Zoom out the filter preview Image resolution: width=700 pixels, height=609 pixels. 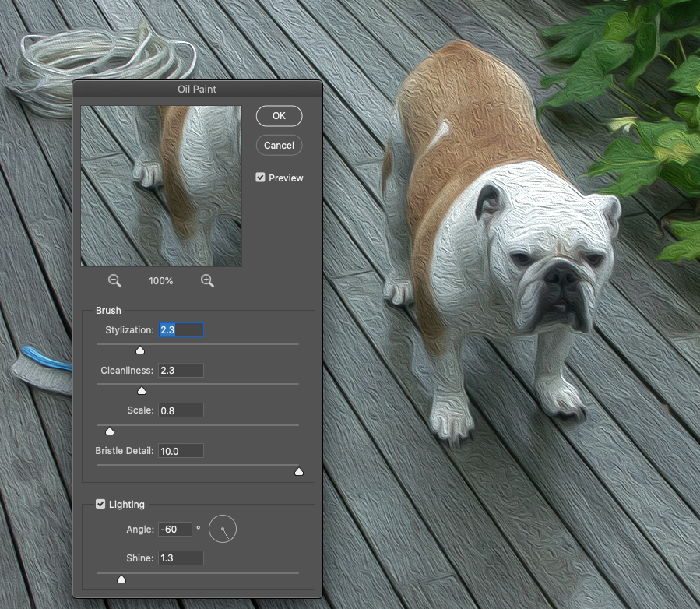[x=114, y=281]
